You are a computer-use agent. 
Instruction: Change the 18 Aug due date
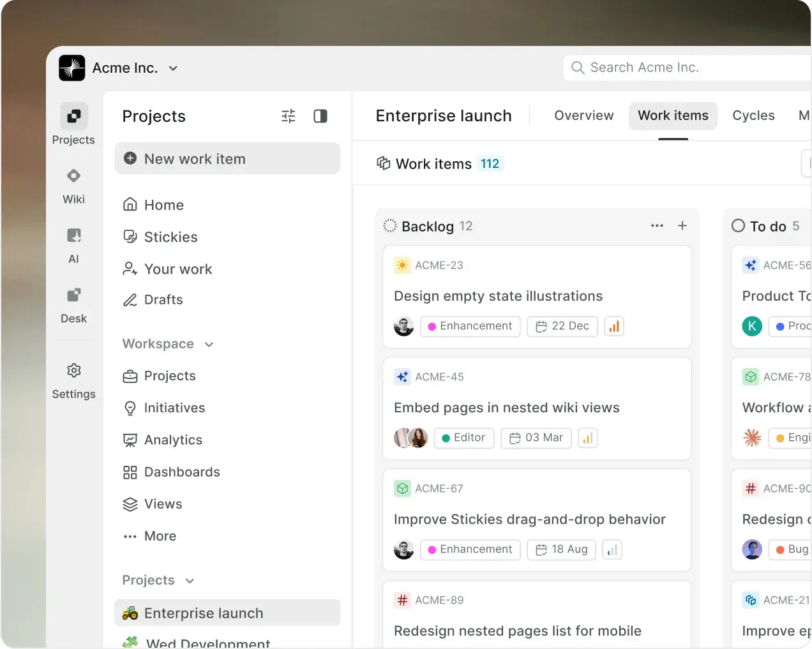point(562,549)
